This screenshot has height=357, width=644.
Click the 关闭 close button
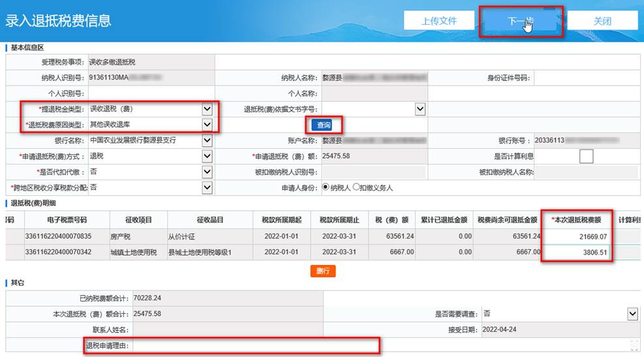point(602,21)
